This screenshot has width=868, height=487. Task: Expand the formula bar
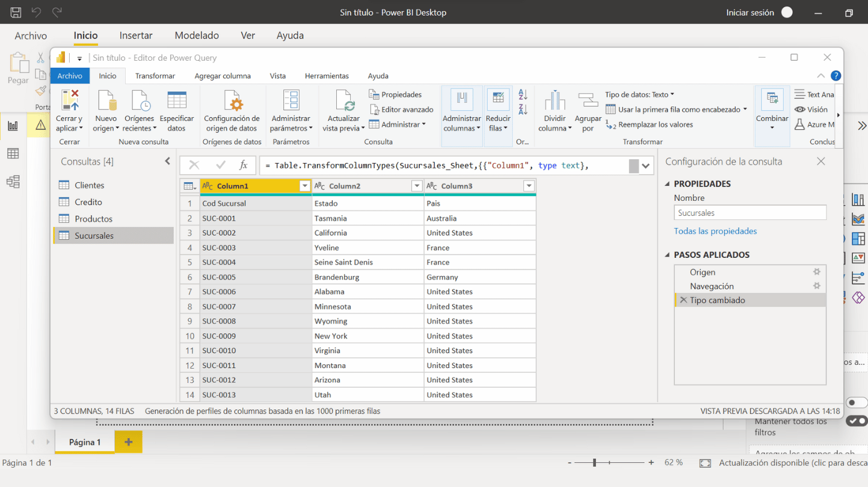pyautogui.click(x=645, y=166)
